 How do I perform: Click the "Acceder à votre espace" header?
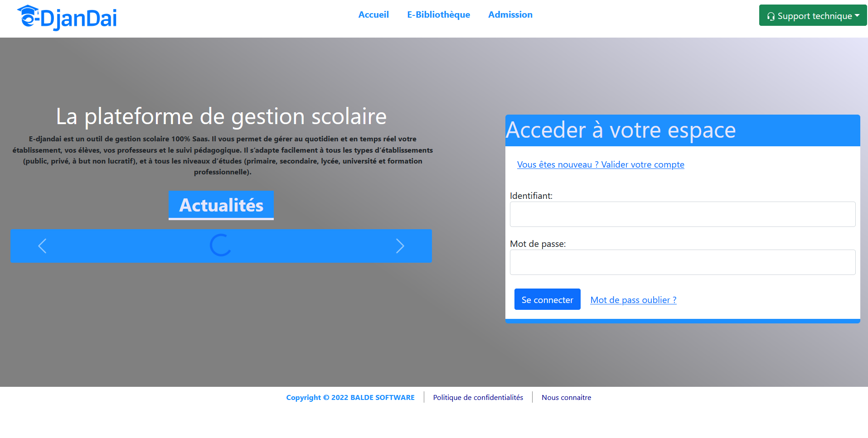[x=621, y=130]
